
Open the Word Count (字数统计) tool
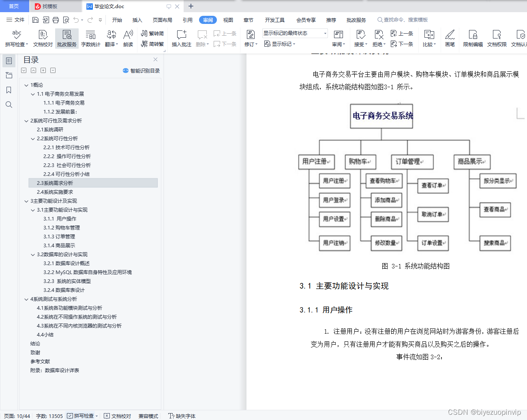[x=91, y=39]
